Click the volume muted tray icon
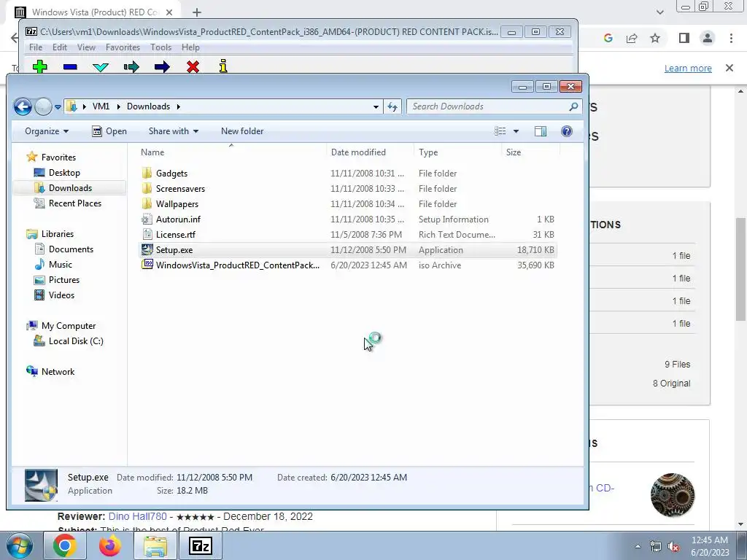This screenshot has height=560, width=747. [673, 547]
